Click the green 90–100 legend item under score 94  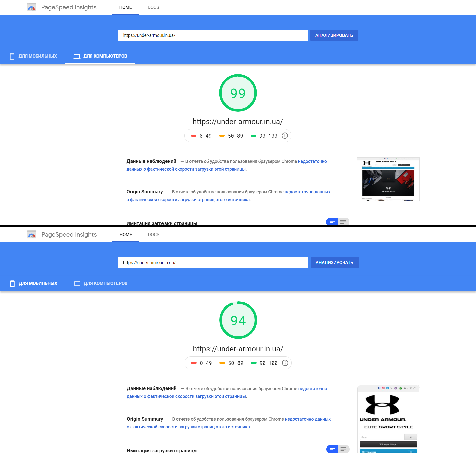(264, 363)
